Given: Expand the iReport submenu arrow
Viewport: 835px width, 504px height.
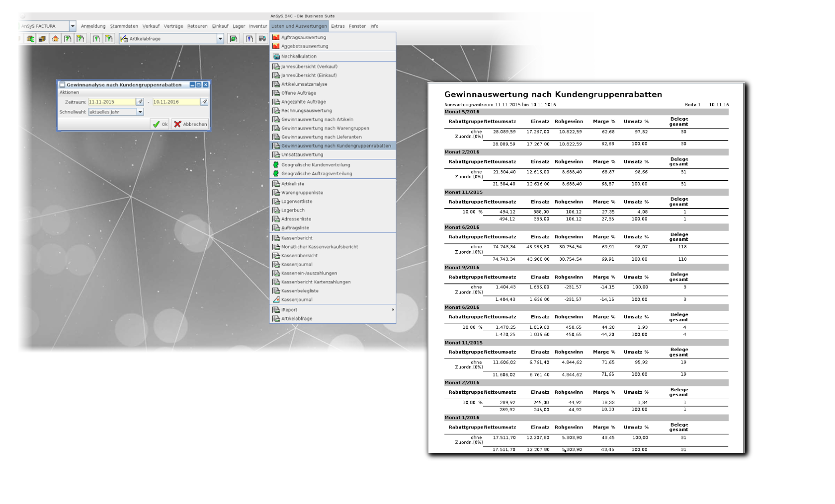Looking at the screenshot, I should tap(393, 310).
